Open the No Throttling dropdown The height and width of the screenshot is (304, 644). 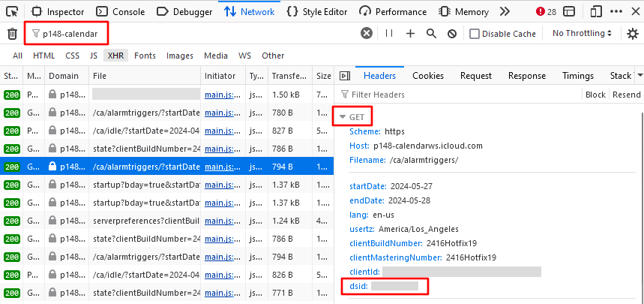[x=582, y=33]
